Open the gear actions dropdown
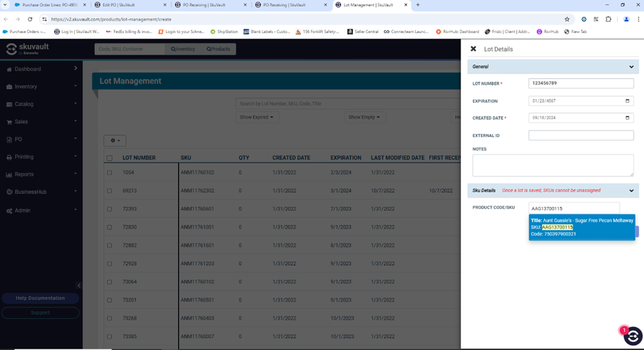Screen dimensions: 644x350 [x=115, y=141]
